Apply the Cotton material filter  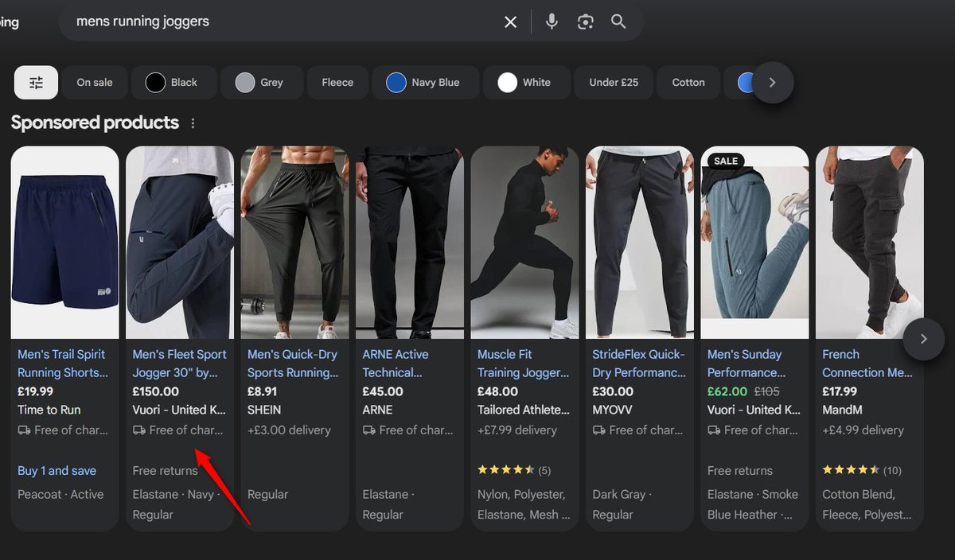click(688, 82)
